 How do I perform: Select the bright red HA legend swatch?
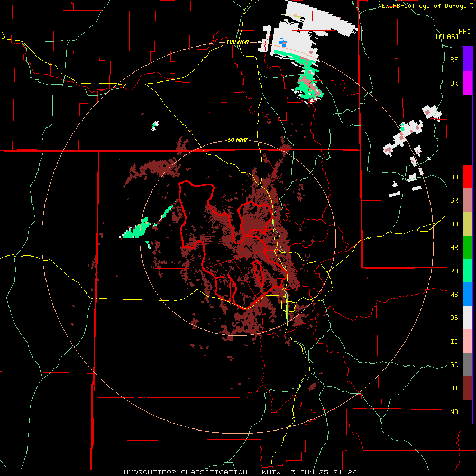point(467,177)
